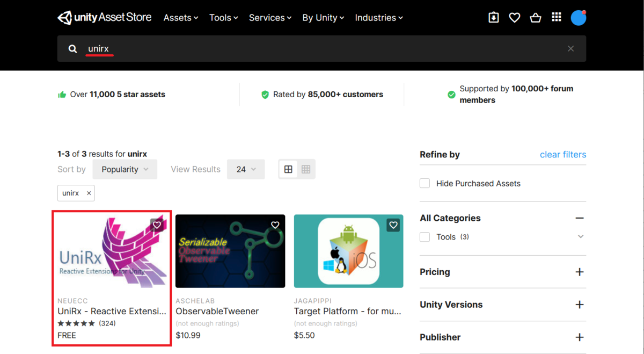
Task: Click the ObservableTweener thumbnail image
Action: click(x=230, y=251)
